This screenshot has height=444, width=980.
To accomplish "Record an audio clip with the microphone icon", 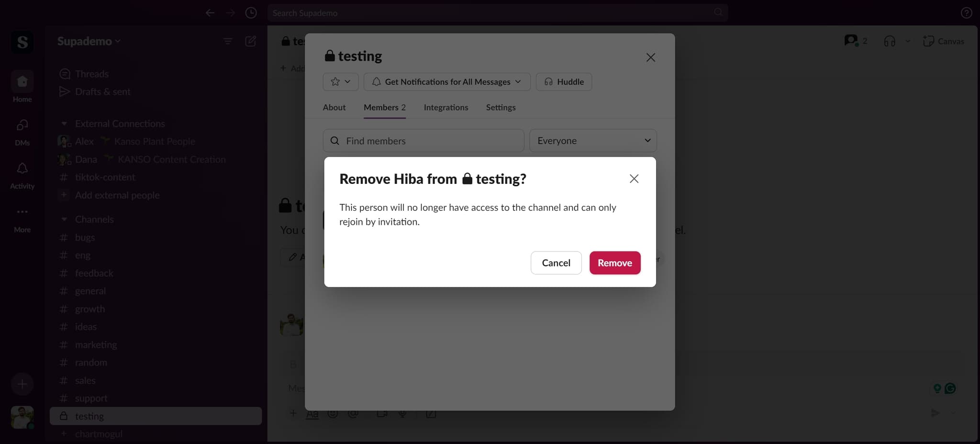I will [403, 414].
